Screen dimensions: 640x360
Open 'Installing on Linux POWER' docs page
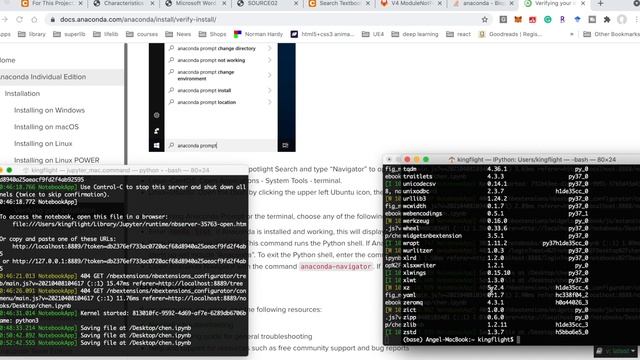coord(56,160)
